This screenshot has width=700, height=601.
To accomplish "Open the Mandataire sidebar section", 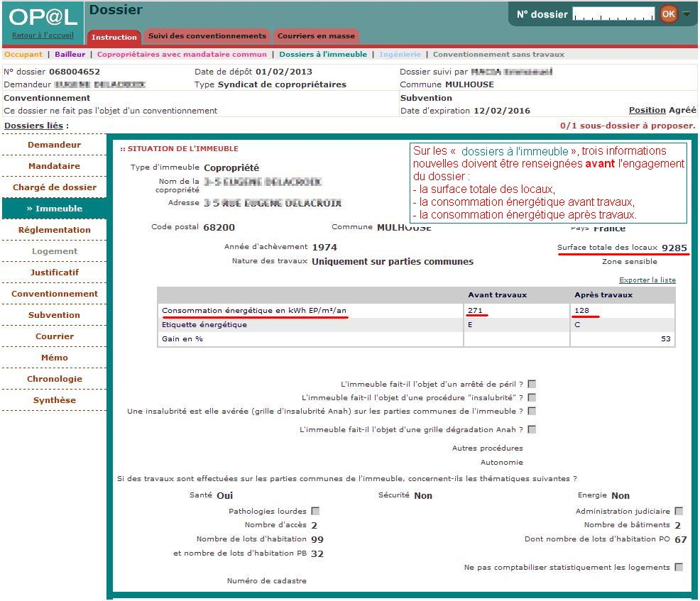I will (55, 166).
